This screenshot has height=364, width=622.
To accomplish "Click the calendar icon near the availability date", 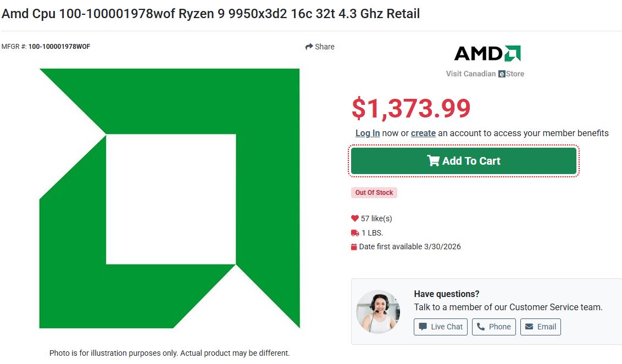I will (x=355, y=246).
